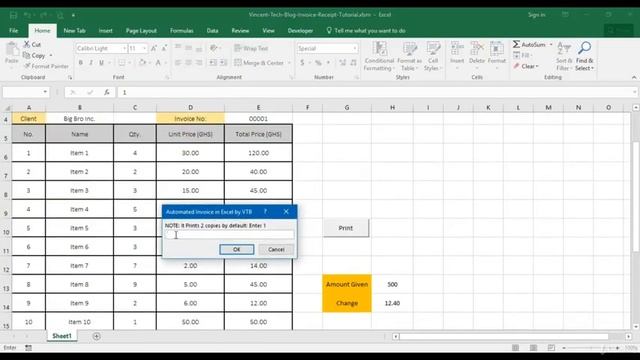Click the Insert Function fx icon

[x=107, y=92]
